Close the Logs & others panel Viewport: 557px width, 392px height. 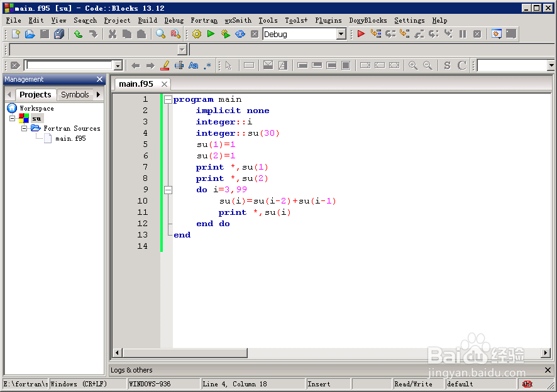pos(548,370)
